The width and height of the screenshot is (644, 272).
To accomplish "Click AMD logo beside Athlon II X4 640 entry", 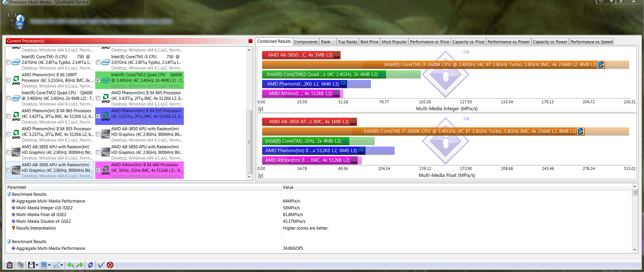I will [106, 170].
